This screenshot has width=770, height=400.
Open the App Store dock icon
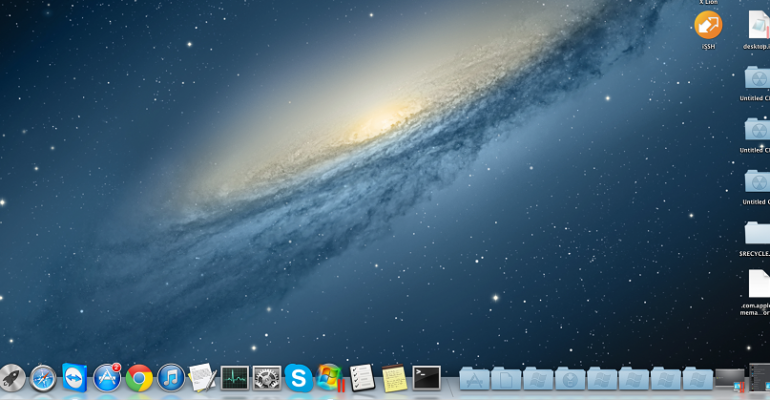pyautogui.click(x=107, y=377)
